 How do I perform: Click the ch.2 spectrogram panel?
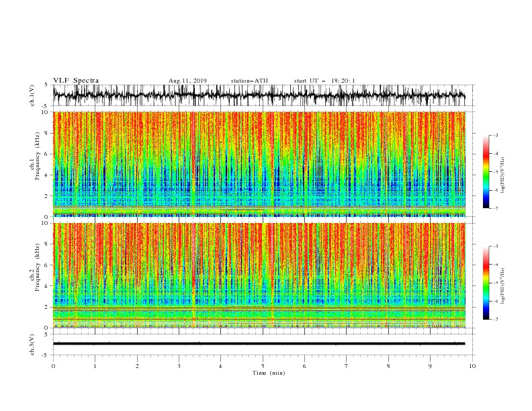point(259,275)
